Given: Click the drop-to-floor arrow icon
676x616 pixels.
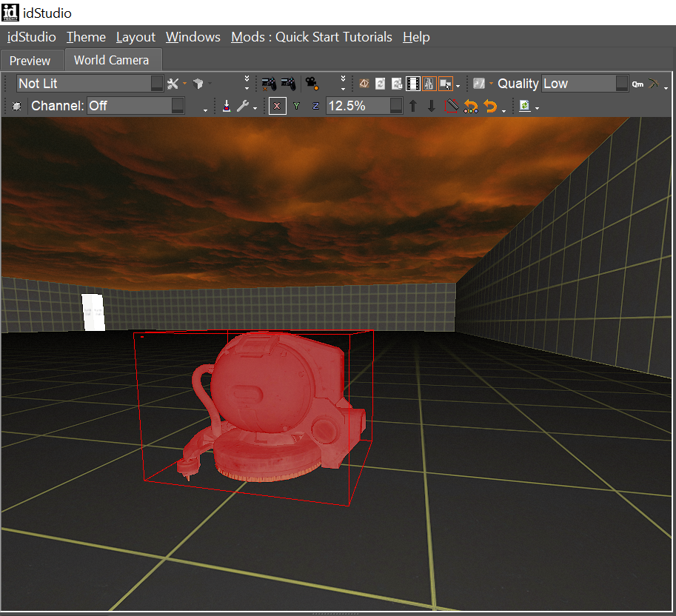Looking at the screenshot, I should coord(227,106).
